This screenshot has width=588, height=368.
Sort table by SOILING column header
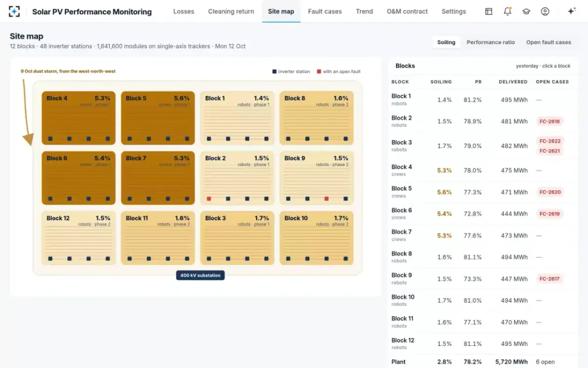441,82
